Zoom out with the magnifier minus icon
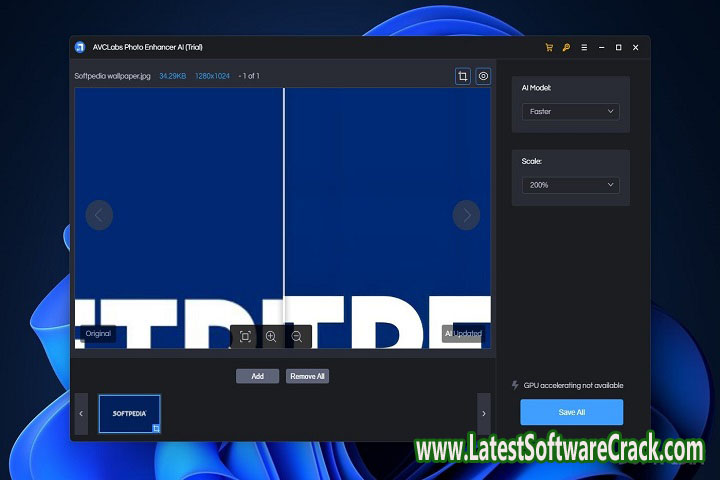This screenshot has width=720, height=480. 296,337
